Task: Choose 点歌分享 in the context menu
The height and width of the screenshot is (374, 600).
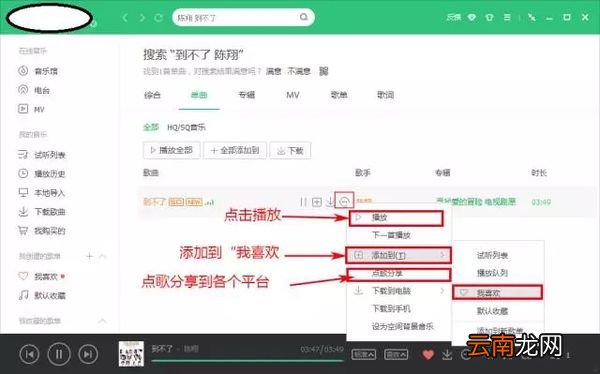Action: pyautogui.click(x=399, y=273)
